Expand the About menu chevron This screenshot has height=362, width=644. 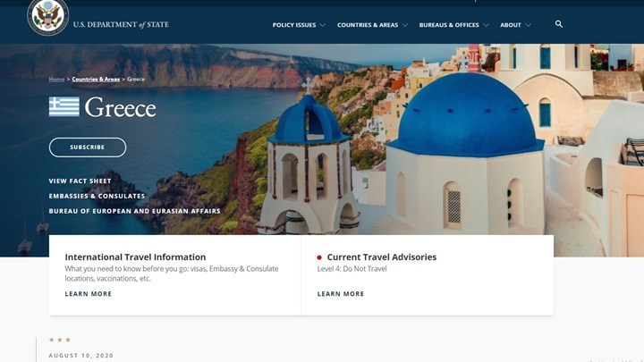pos(529,25)
